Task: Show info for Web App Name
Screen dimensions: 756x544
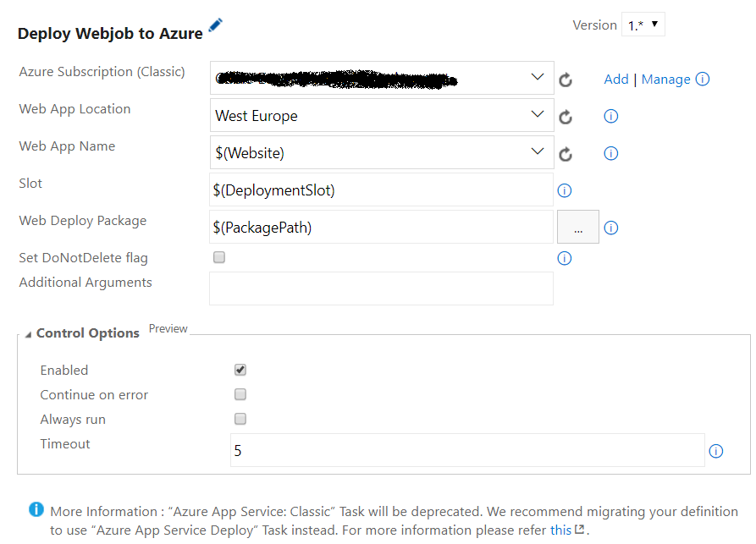Action: pyautogui.click(x=611, y=153)
